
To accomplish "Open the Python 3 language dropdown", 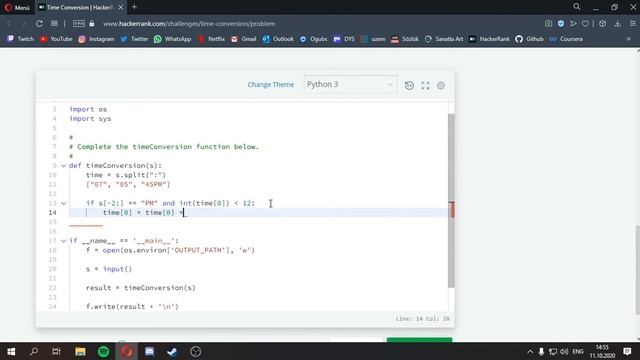I will pyautogui.click(x=350, y=84).
